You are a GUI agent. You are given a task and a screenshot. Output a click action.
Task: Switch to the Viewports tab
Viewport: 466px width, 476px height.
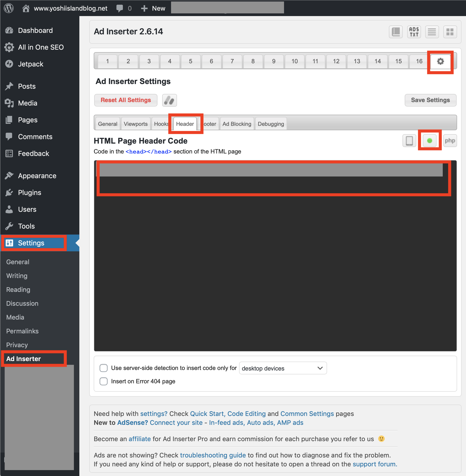136,124
